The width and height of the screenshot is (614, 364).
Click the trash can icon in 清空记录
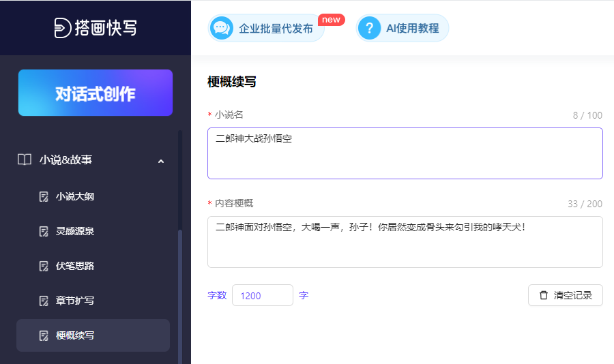click(544, 295)
